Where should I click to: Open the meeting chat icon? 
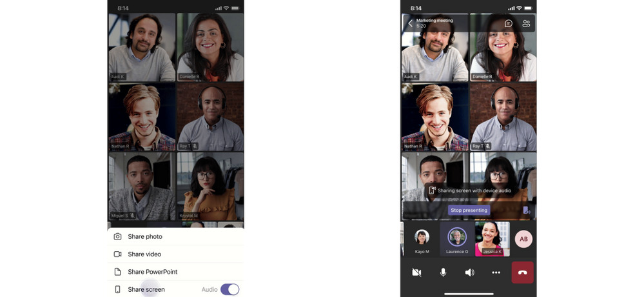[508, 23]
